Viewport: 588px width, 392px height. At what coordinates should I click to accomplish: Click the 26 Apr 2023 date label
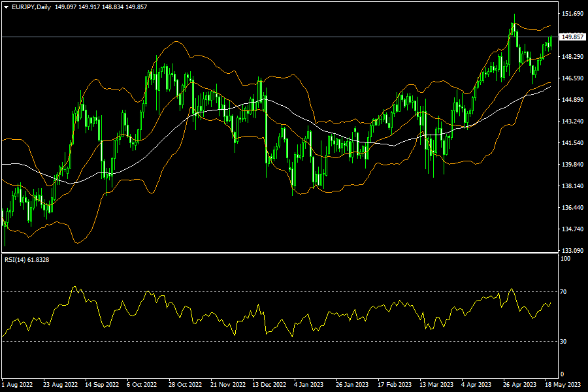(520, 385)
